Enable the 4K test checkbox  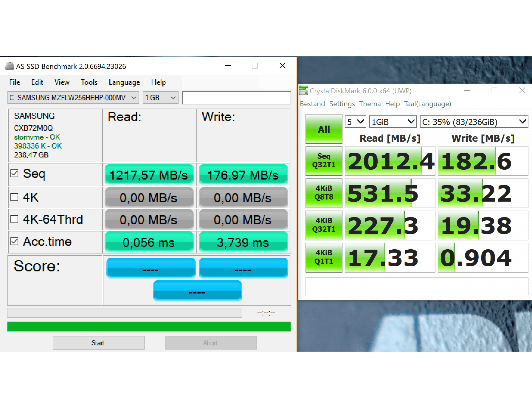tap(14, 197)
